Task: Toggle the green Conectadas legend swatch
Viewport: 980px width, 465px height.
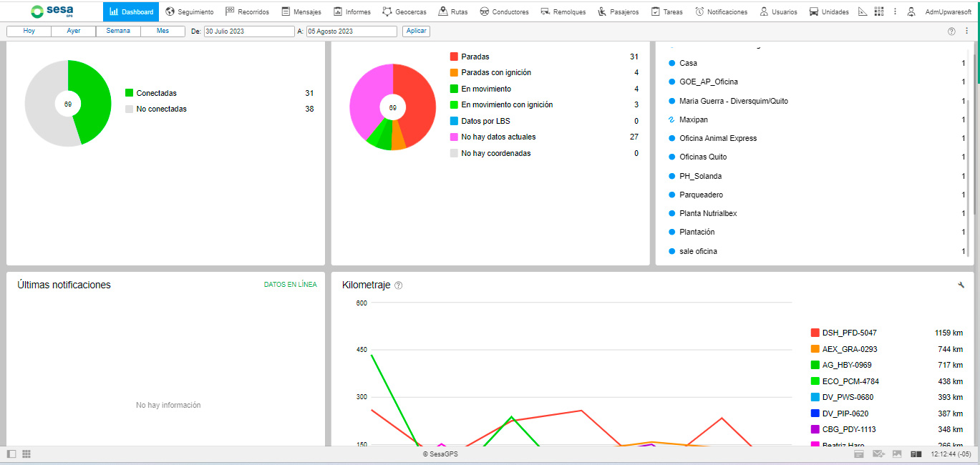Action: coord(130,93)
